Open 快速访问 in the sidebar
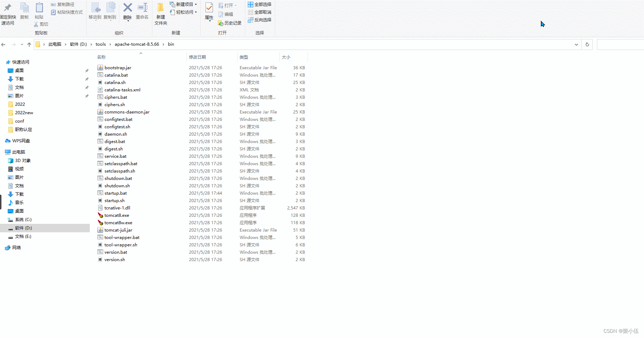Screen dimensions: 644x337 (21, 62)
